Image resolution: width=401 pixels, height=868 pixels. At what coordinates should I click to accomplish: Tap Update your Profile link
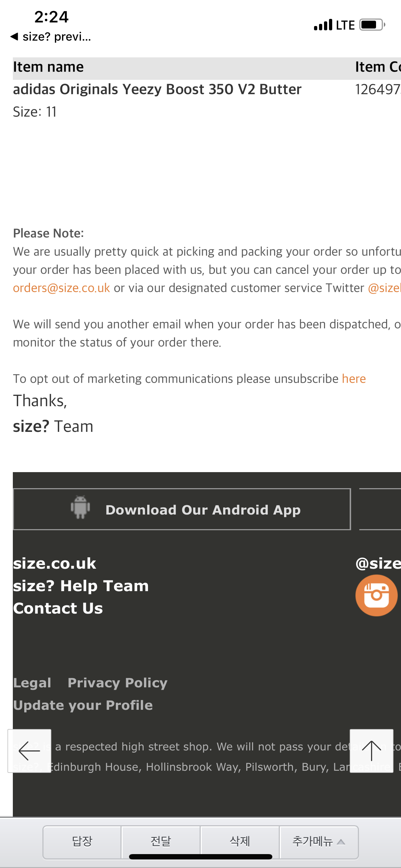[83, 705]
